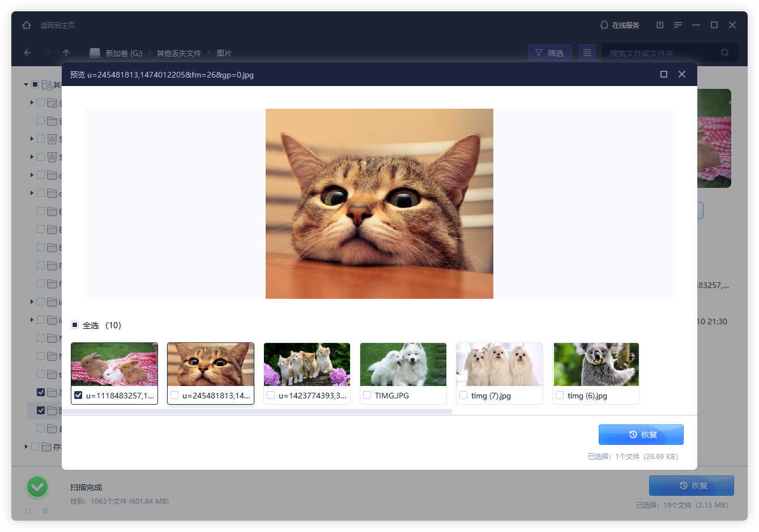Expand the bottom tree node in sidebar
The width and height of the screenshot is (759, 532).
coord(26,447)
